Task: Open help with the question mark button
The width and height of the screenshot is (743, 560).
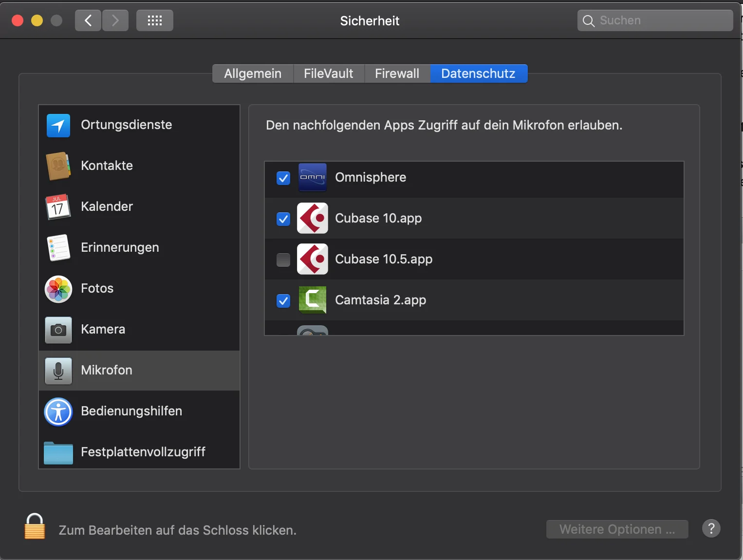Action: 711,528
